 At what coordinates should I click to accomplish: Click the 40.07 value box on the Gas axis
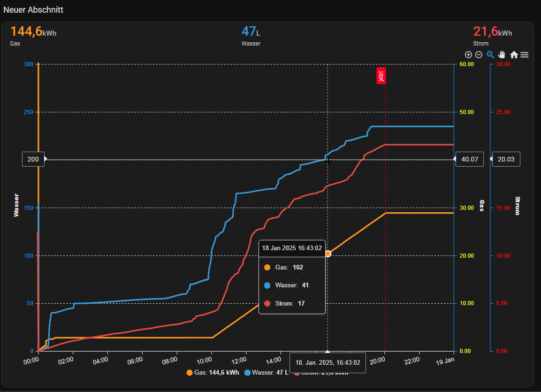click(469, 159)
